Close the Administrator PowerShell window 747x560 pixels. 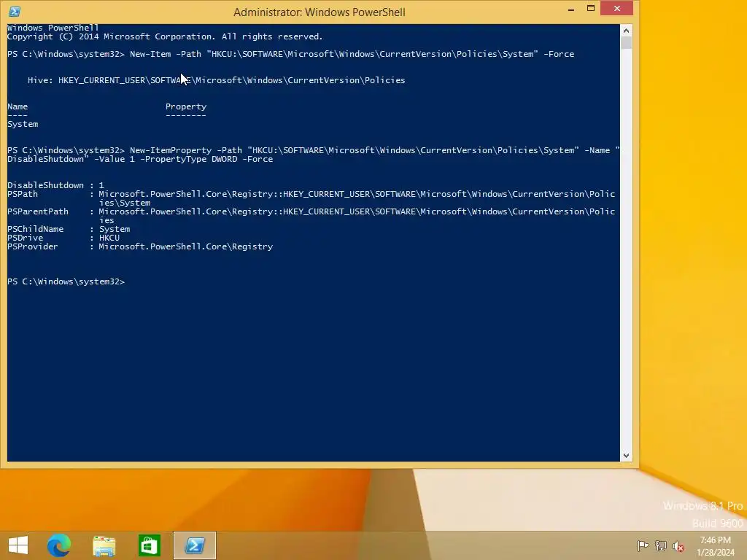click(617, 9)
